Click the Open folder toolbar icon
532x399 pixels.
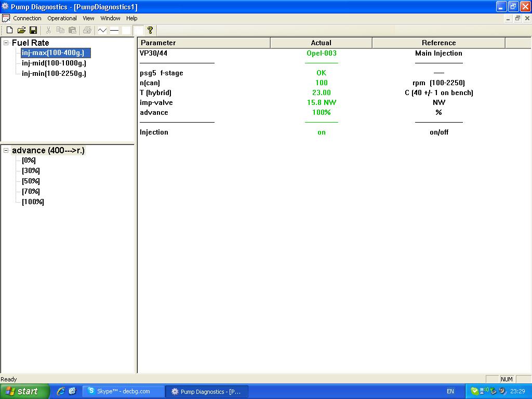point(21,31)
